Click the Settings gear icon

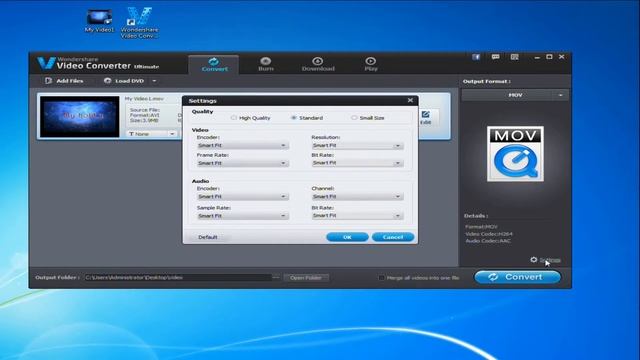[533, 260]
